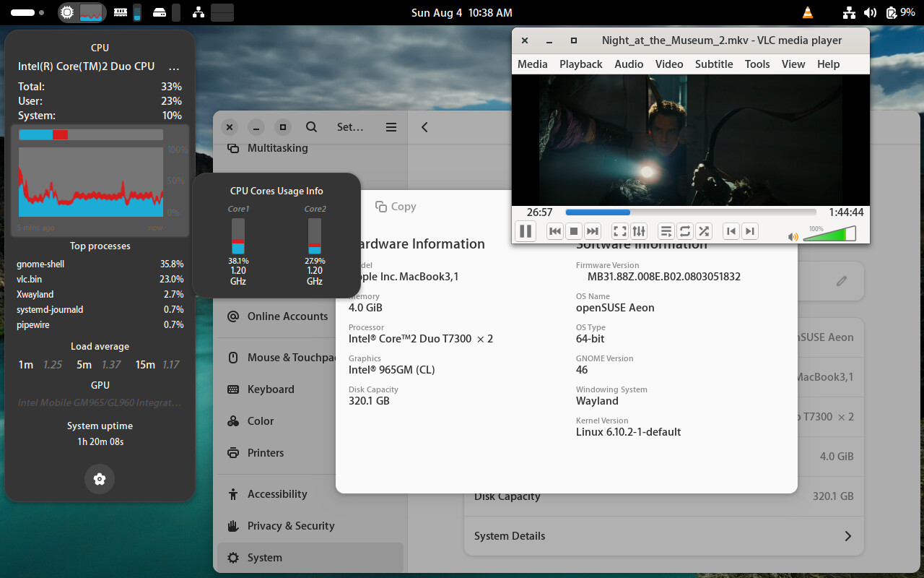Show the VLC playlist
Screen dimensions: 924x578
[x=666, y=231]
